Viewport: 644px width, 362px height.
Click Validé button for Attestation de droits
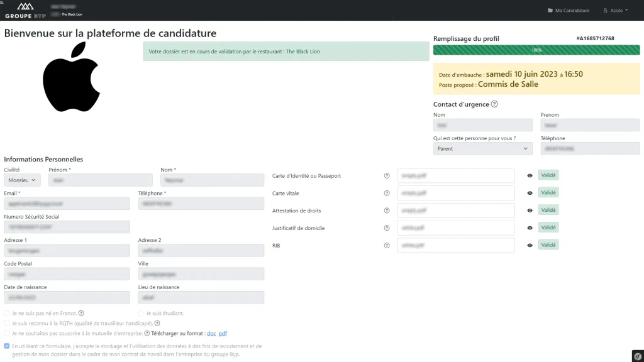click(548, 210)
